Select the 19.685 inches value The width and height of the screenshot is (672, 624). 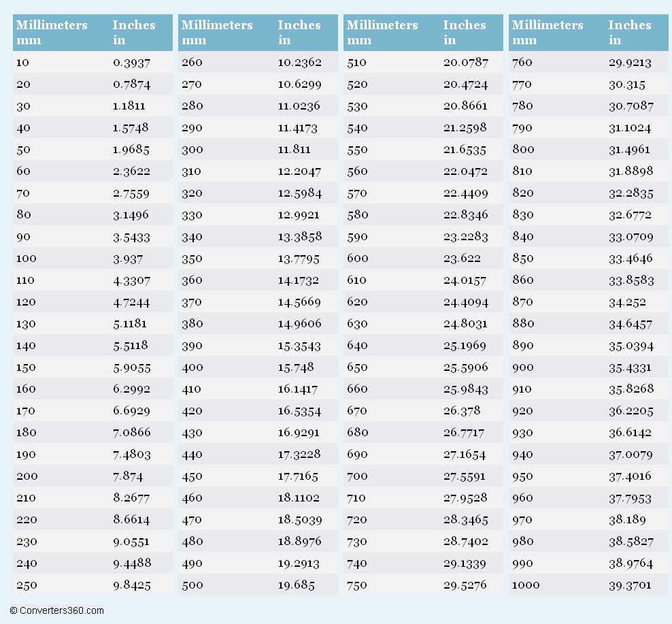(x=297, y=585)
